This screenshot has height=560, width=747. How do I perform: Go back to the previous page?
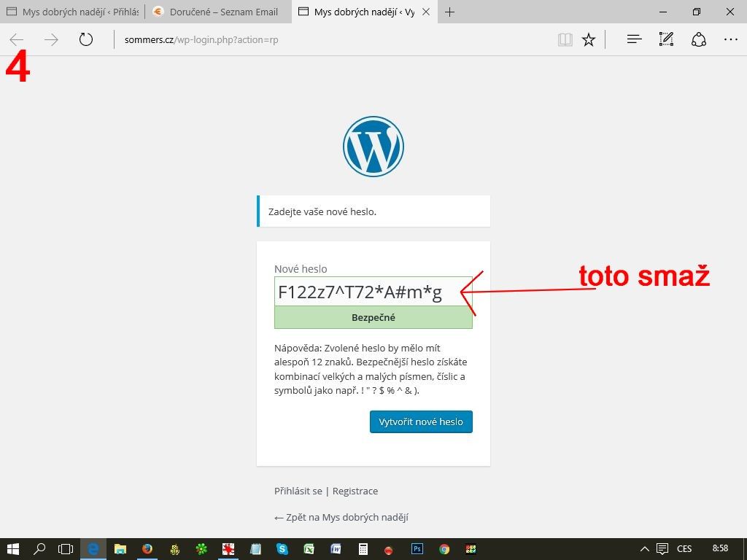[17, 39]
